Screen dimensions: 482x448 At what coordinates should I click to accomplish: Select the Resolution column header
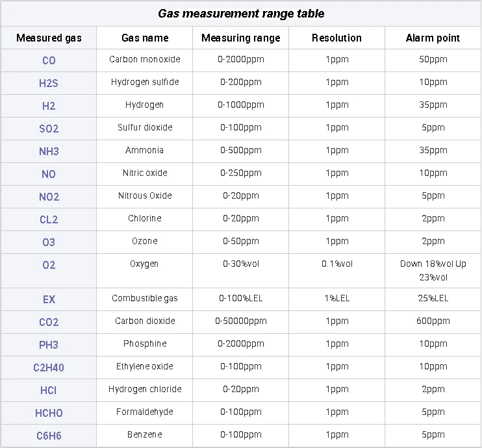click(336, 38)
